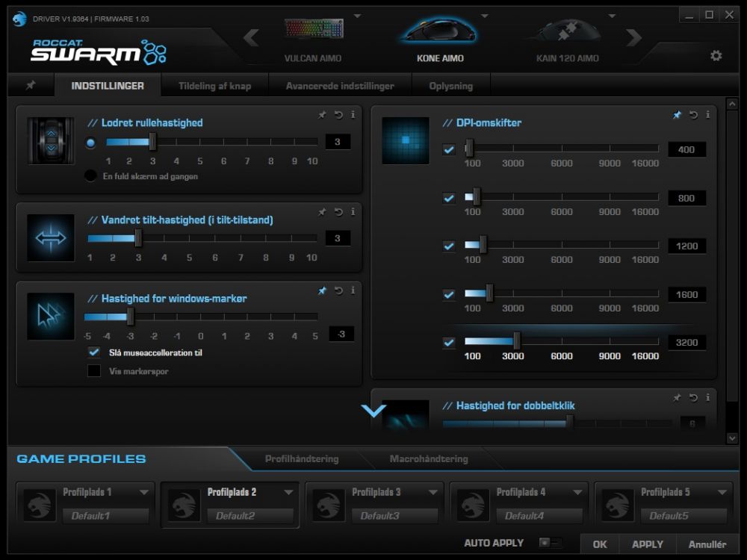
Task: Open the Profilplads 3 dropdown
Action: click(x=433, y=492)
